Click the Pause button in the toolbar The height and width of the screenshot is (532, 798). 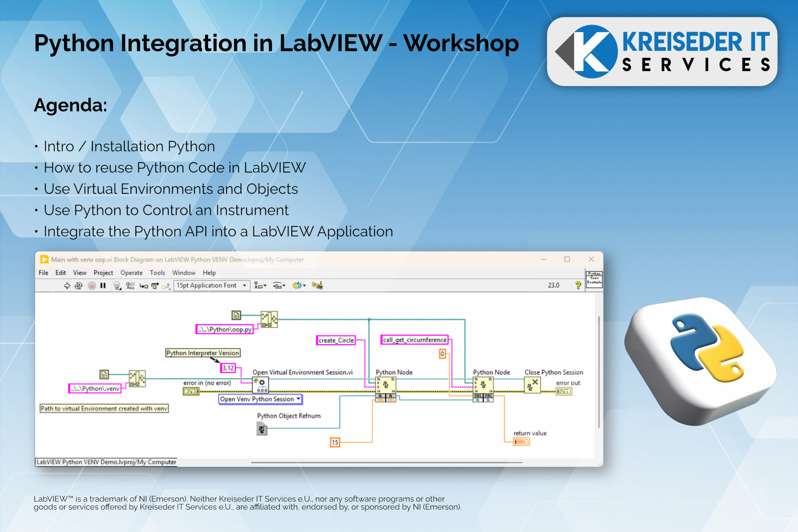point(103,286)
